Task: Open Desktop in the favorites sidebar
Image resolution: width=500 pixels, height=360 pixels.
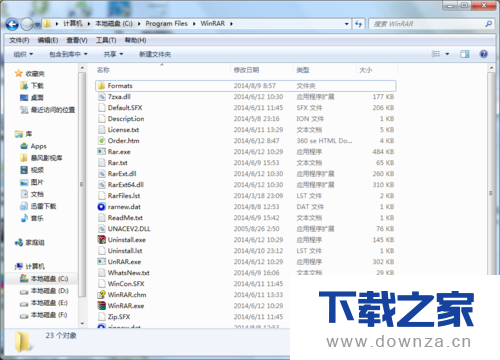Action: 32,98
